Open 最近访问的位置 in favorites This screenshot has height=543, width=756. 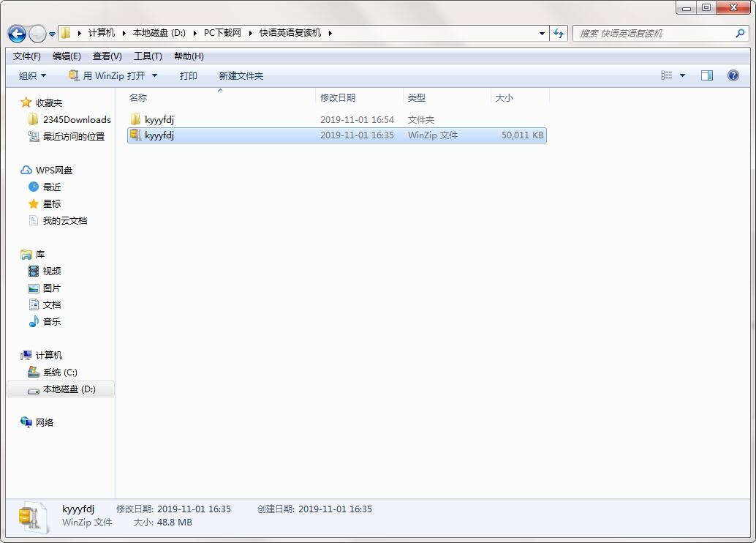click(73, 137)
